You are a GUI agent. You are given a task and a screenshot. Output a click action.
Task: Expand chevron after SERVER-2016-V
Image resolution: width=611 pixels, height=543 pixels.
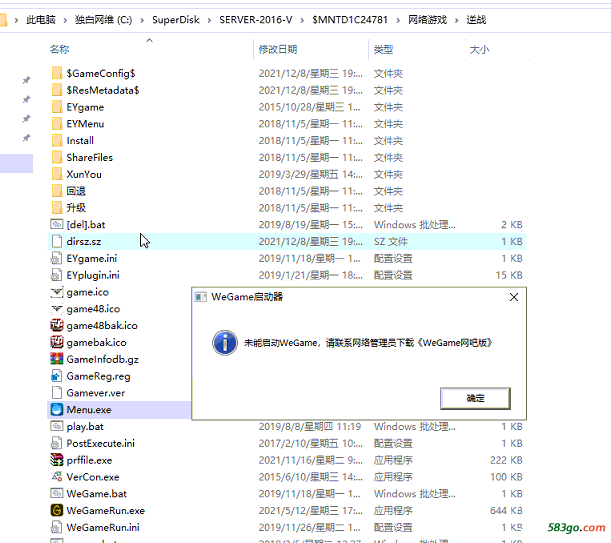[x=302, y=20]
